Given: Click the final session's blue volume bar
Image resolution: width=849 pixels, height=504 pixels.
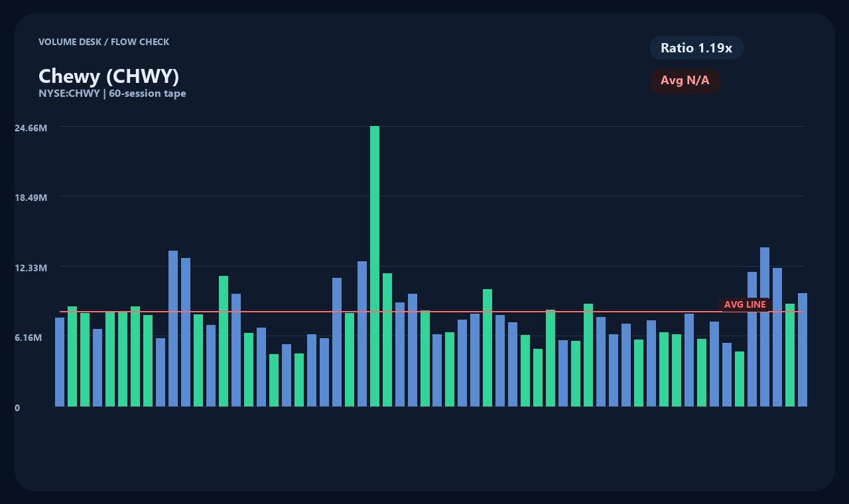Looking at the screenshot, I should tap(803, 349).
